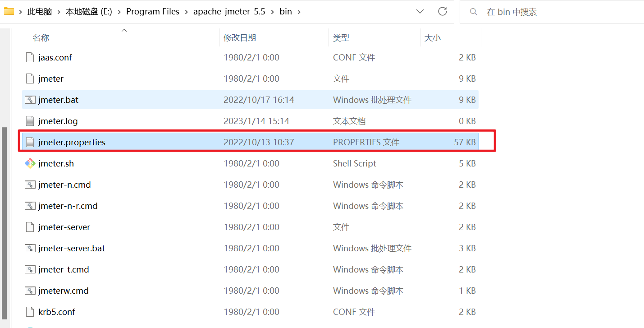This screenshot has height=328, width=644.
Task: Click the 文本文档 type cell
Action: (349, 121)
